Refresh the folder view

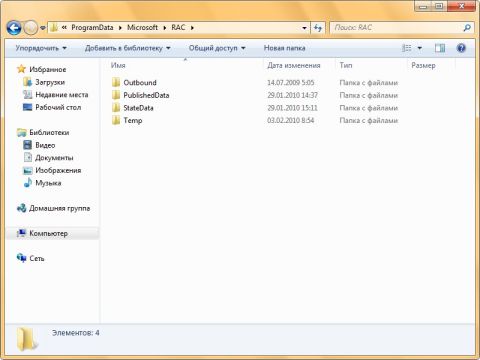coord(318,28)
